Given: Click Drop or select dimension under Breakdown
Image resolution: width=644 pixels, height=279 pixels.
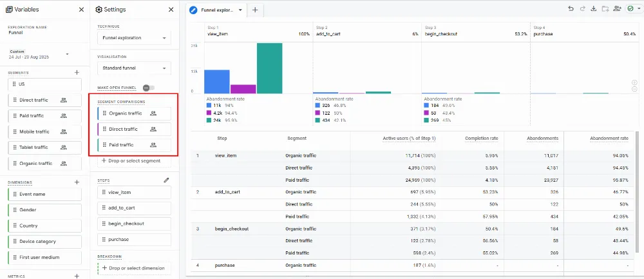Looking at the screenshot, I should [135, 268].
